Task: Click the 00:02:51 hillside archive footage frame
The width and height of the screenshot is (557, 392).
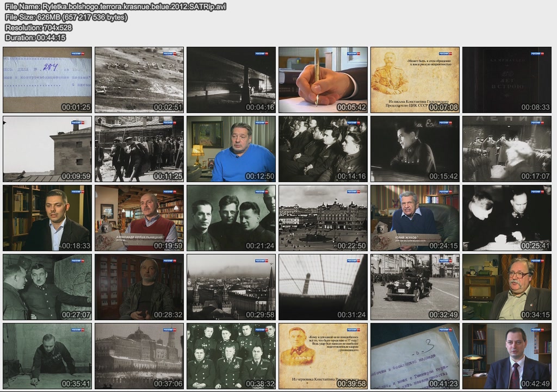Action: [x=139, y=80]
